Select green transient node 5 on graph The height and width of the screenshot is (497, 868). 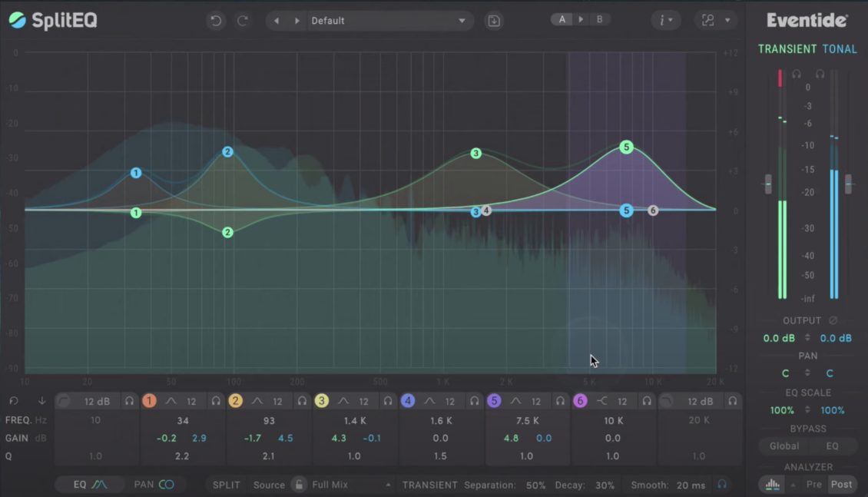626,147
